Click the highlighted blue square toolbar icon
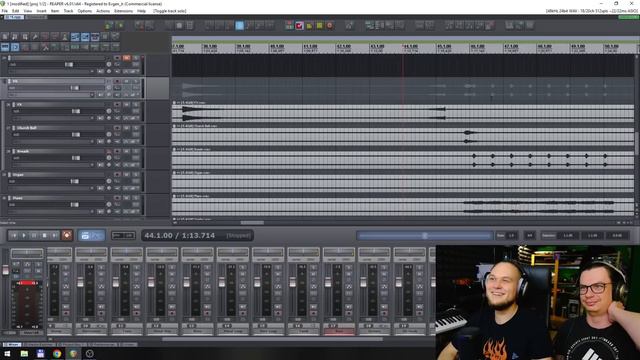Screen dimensions: 640x360 240,26
